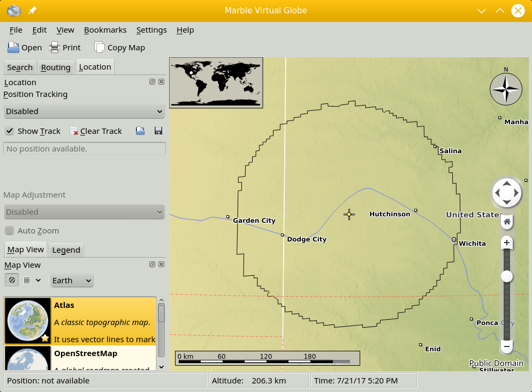Click the Clear Track icon button
532x392 pixels.
pyautogui.click(x=74, y=131)
